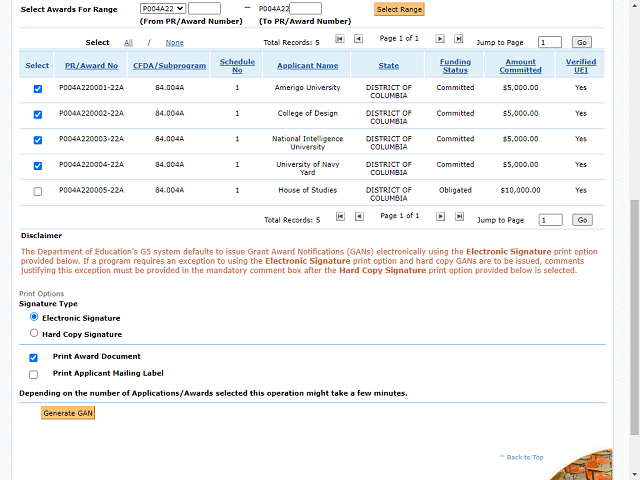640x480 pixels.
Task: Enable Print Applicant Mailing Label
Action: pyautogui.click(x=34, y=374)
